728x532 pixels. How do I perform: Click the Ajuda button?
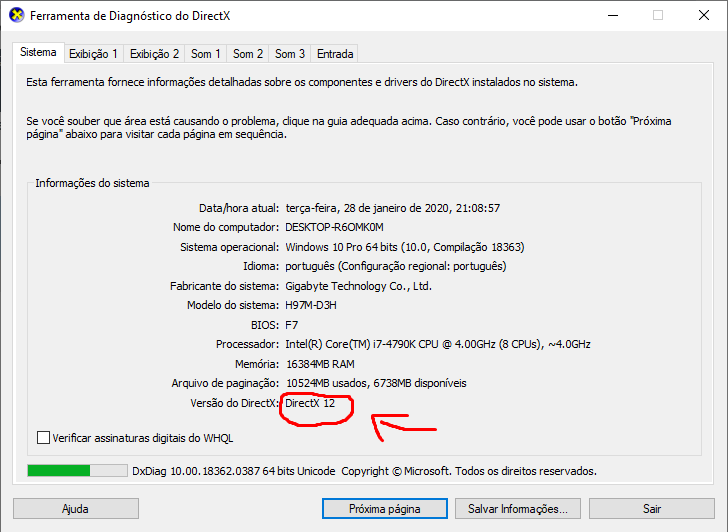click(x=76, y=509)
